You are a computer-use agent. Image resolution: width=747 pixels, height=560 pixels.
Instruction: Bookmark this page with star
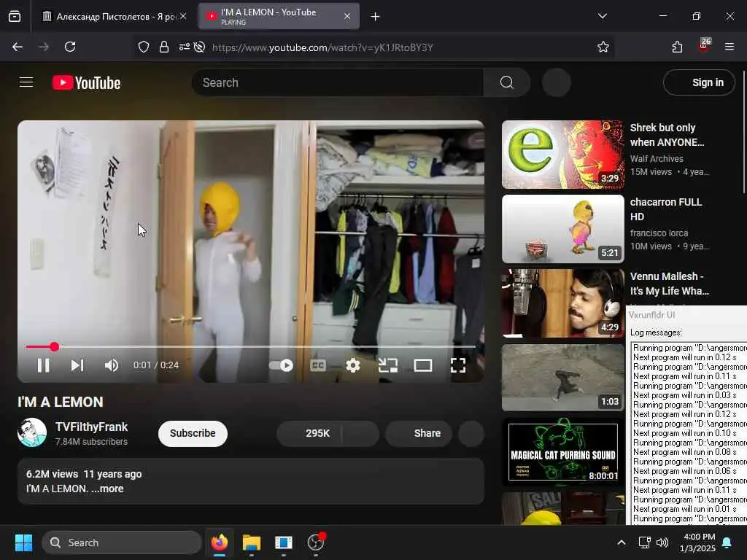coord(603,47)
